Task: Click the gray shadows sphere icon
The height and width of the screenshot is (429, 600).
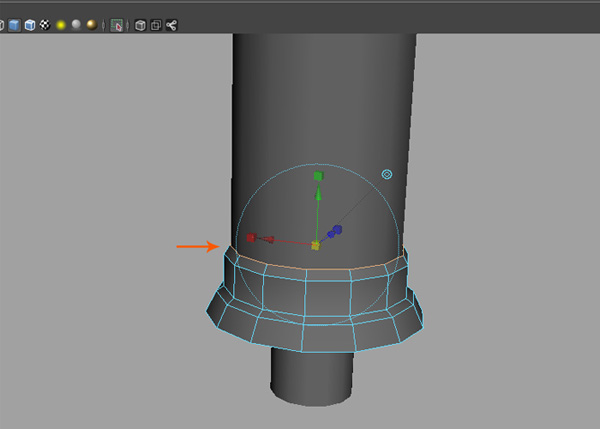Action: point(75,25)
